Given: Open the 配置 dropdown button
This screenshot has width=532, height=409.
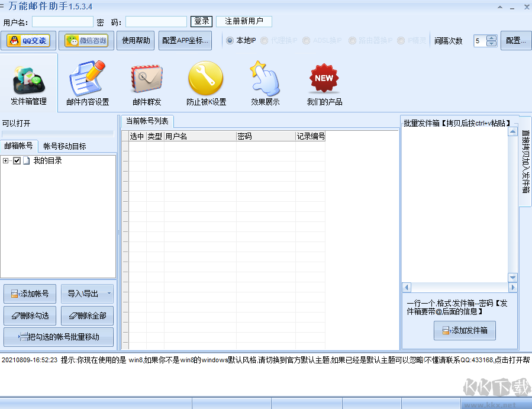Looking at the screenshot, I should pyautogui.click(x=515, y=41).
